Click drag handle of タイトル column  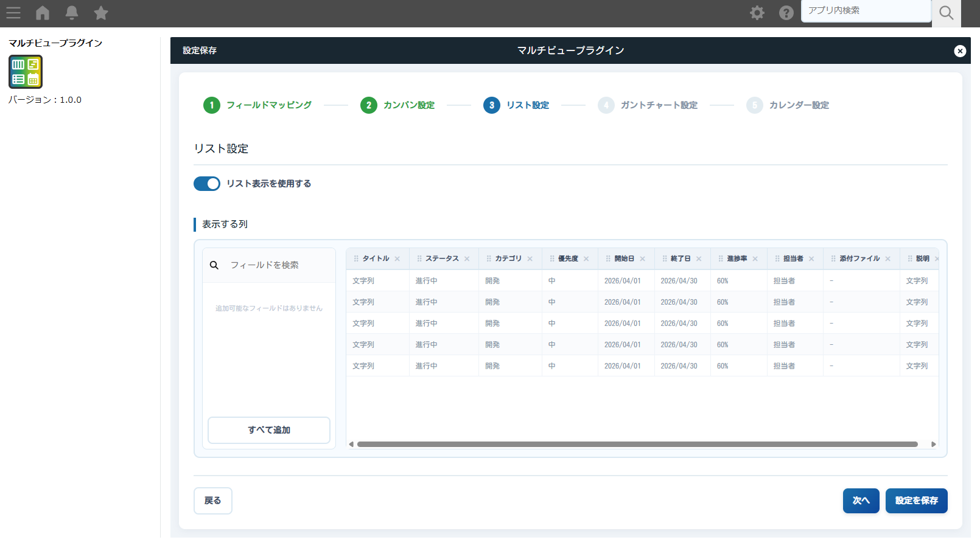pyautogui.click(x=356, y=259)
